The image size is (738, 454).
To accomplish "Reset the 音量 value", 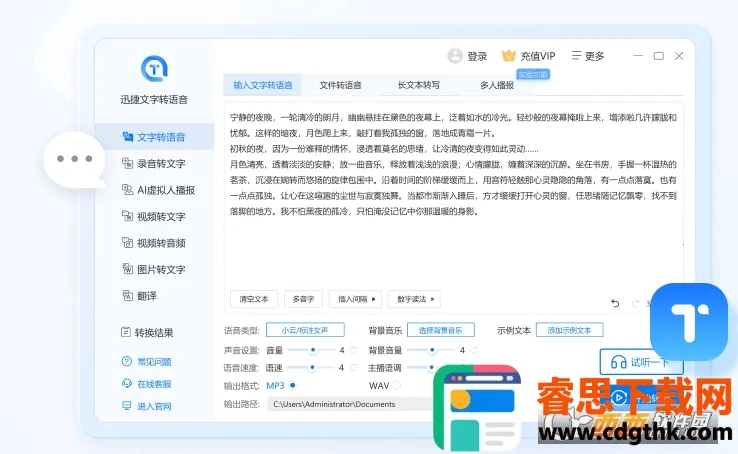I will tap(352, 350).
